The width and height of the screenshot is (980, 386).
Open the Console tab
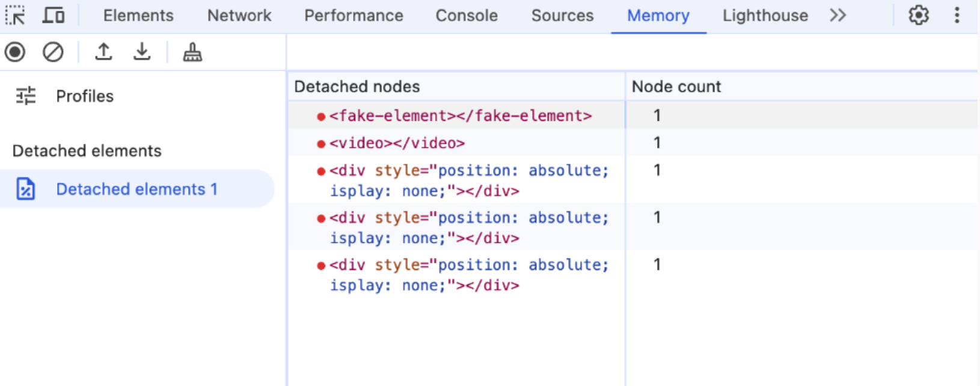point(467,16)
